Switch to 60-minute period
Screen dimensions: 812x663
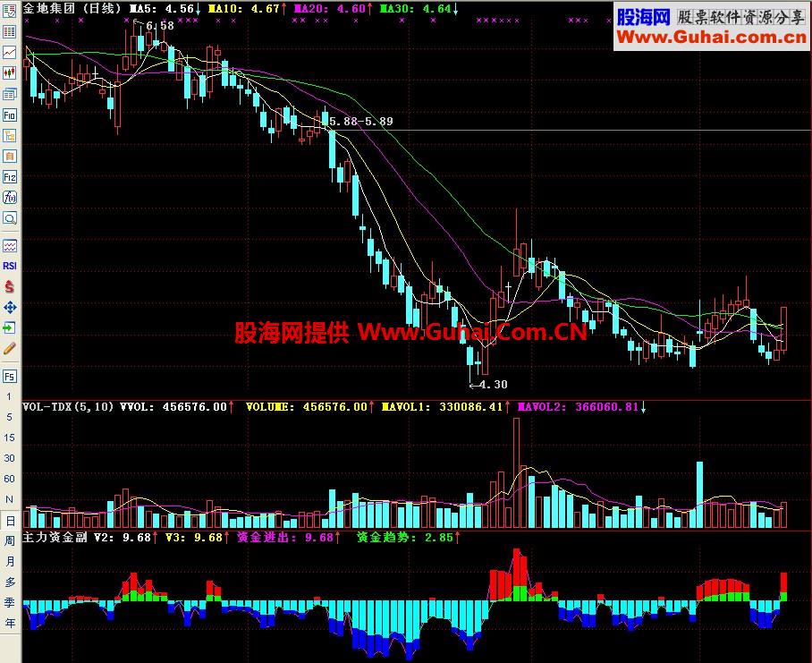(9, 479)
